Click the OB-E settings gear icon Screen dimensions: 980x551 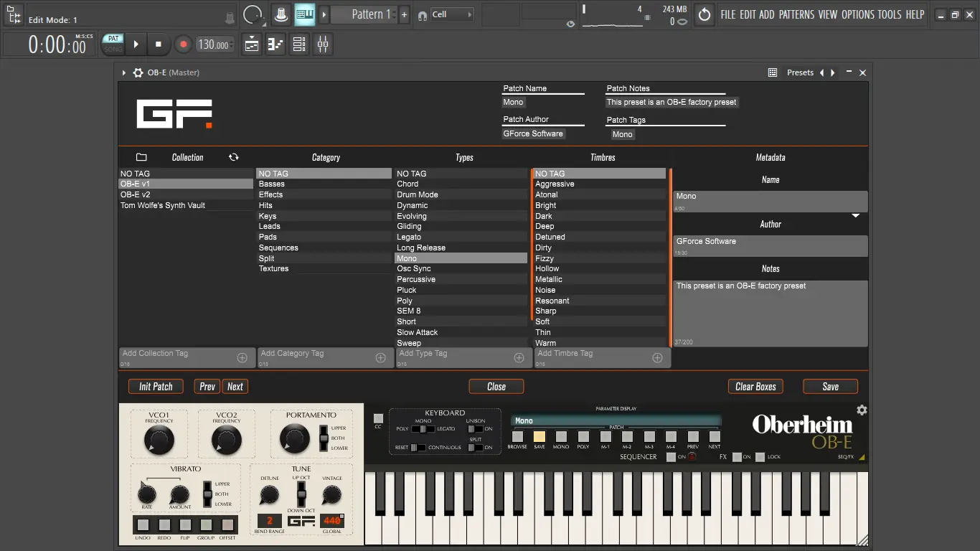(x=862, y=410)
